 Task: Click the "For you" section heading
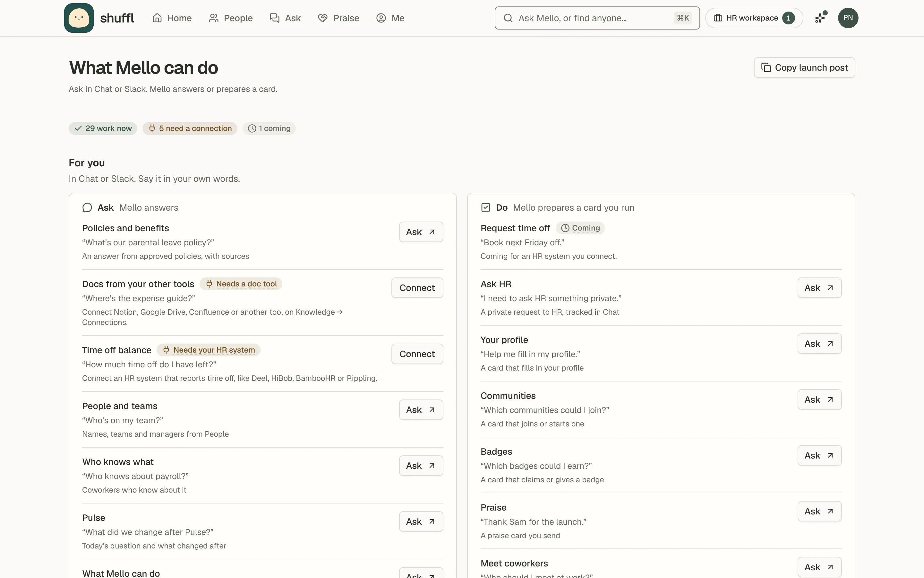point(87,163)
